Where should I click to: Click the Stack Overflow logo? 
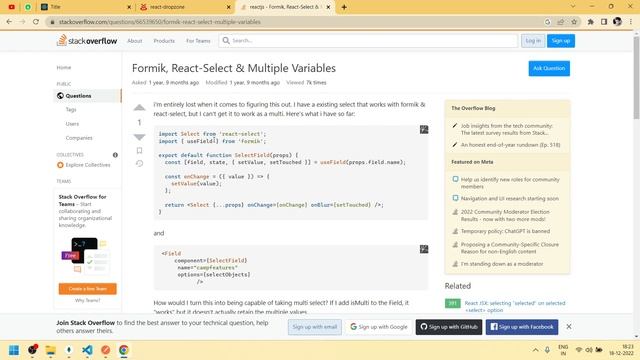point(87,40)
